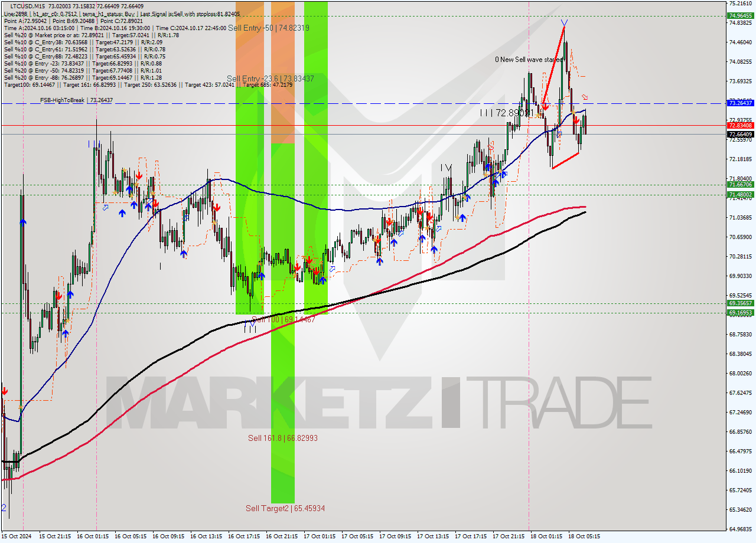Click the '0 New Sell wave started' annotation

pyautogui.click(x=528, y=60)
